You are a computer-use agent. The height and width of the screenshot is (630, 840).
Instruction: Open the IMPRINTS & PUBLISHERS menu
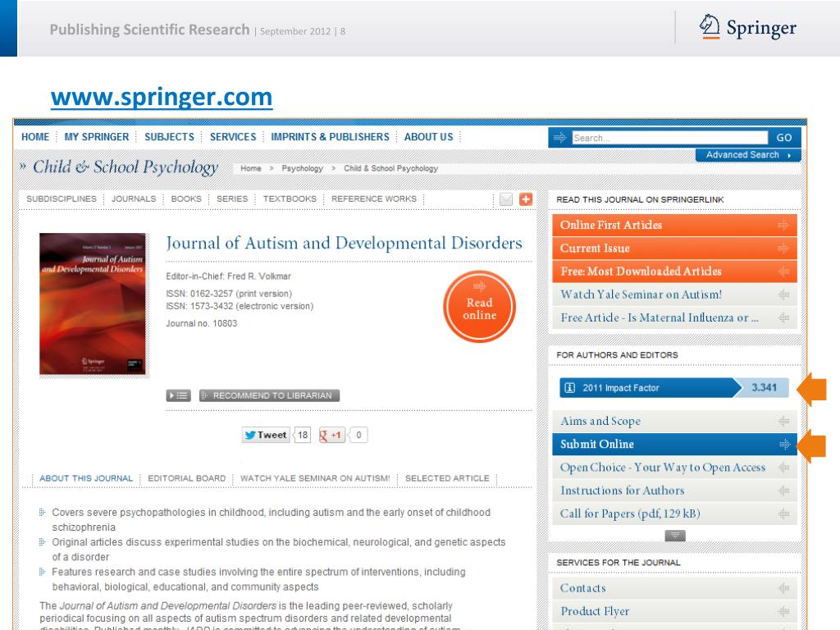pos(330,137)
